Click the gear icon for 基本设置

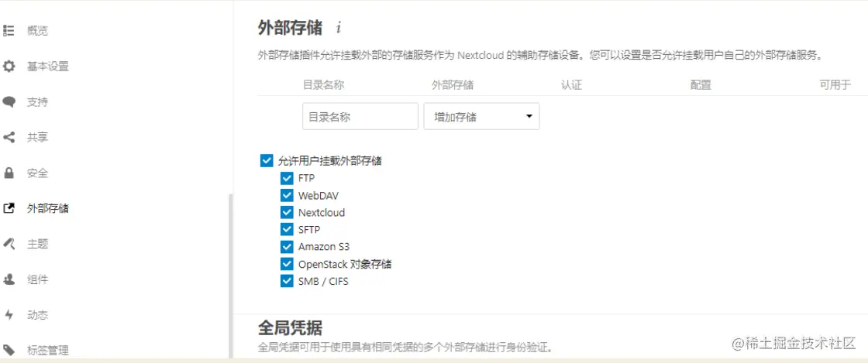point(9,67)
